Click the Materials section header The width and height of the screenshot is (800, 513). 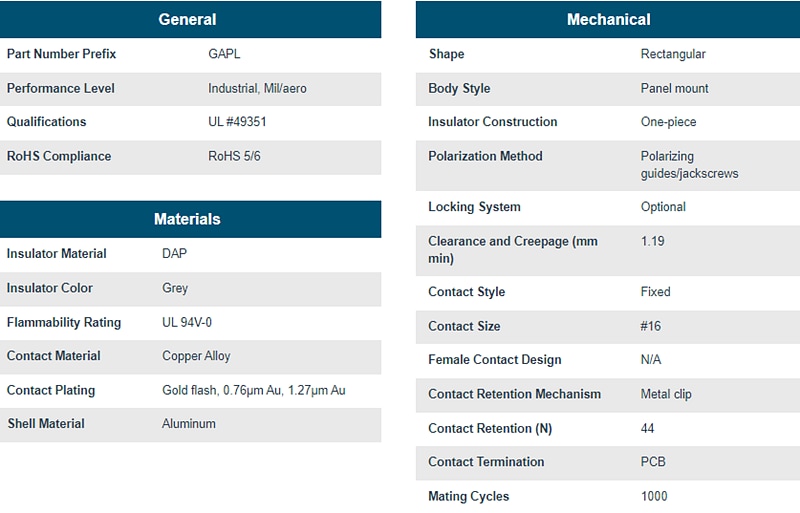point(187,219)
